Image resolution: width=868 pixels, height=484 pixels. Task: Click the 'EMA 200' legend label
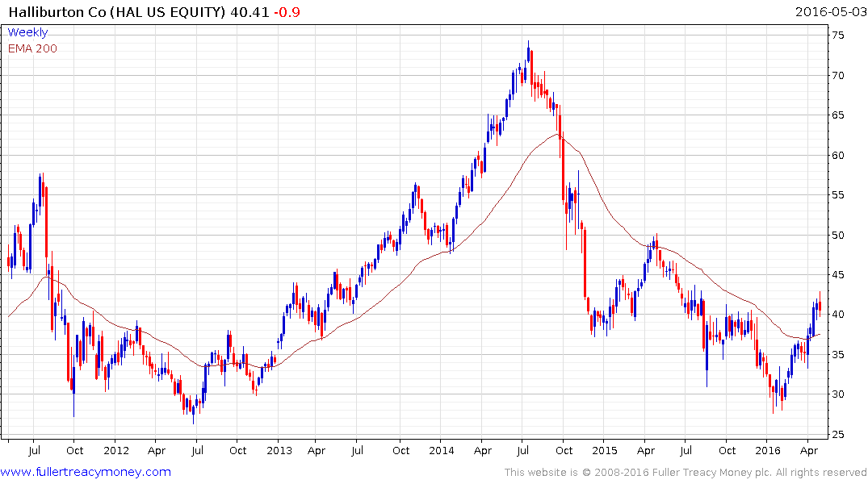(x=32, y=48)
